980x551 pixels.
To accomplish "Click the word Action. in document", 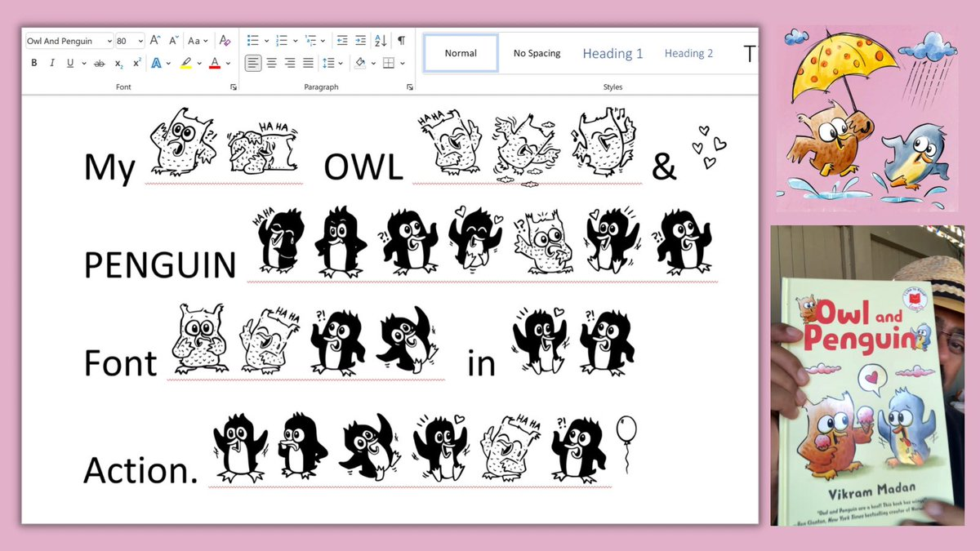I will click(x=141, y=469).
